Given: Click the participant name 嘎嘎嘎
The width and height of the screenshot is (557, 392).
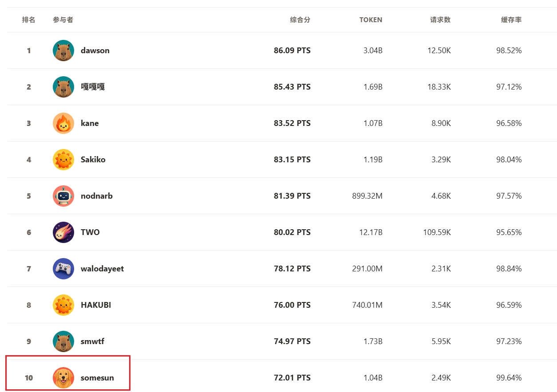Looking at the screenshot, I should pyautogui.click(x=93, y=87).
